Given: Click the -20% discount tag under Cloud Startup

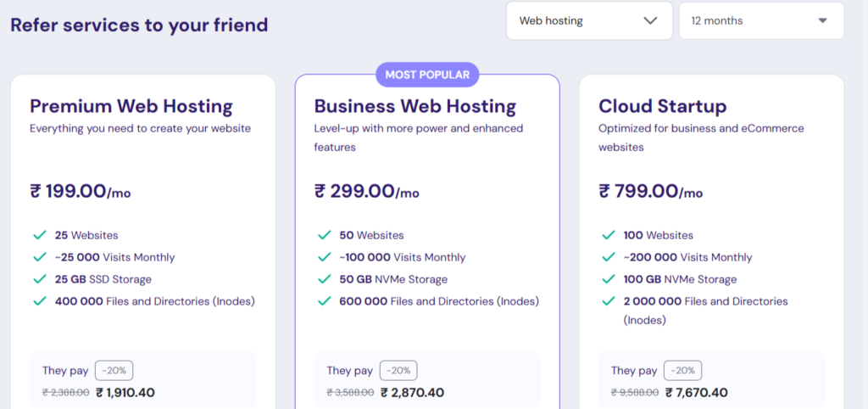Looking at the screenshot, I should (x=682, y=371).
